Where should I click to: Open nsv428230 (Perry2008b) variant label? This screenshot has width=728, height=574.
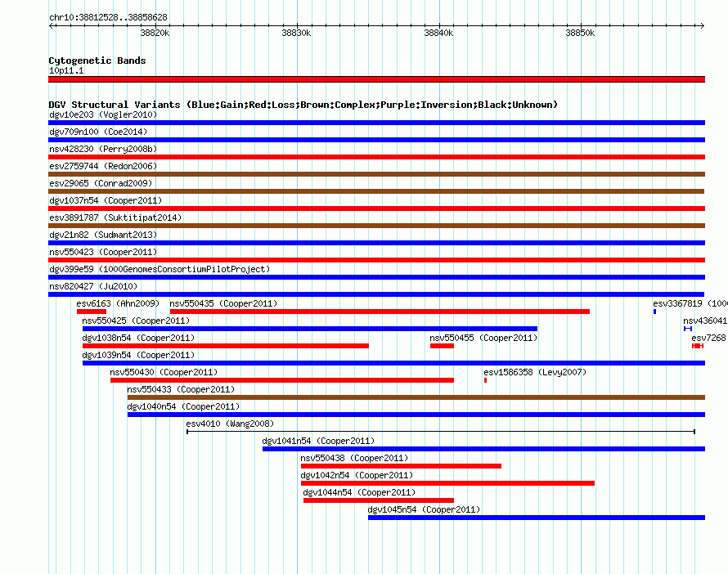(103, 149)
